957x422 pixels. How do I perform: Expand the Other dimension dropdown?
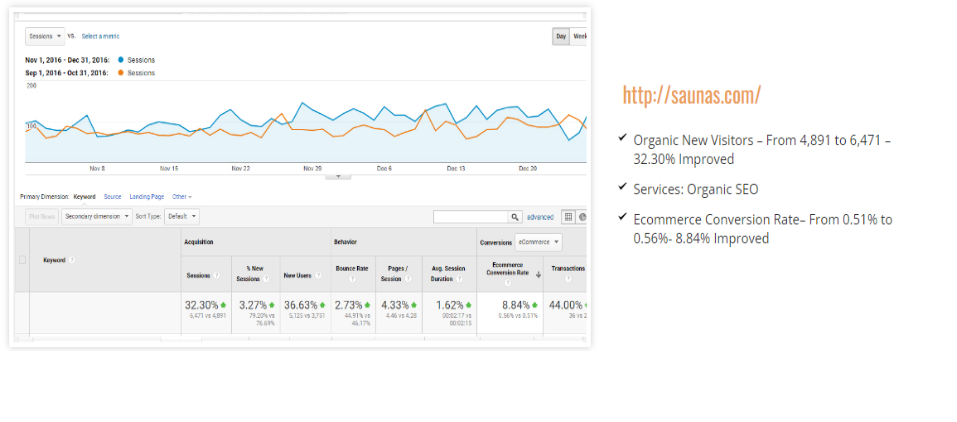182,197
